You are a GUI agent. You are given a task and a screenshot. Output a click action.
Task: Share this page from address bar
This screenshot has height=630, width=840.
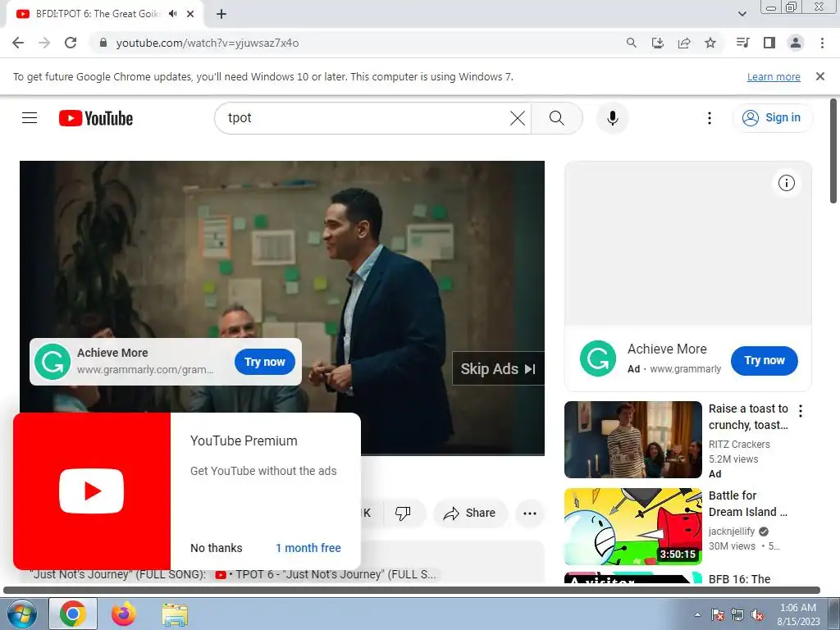click(684, 43)
